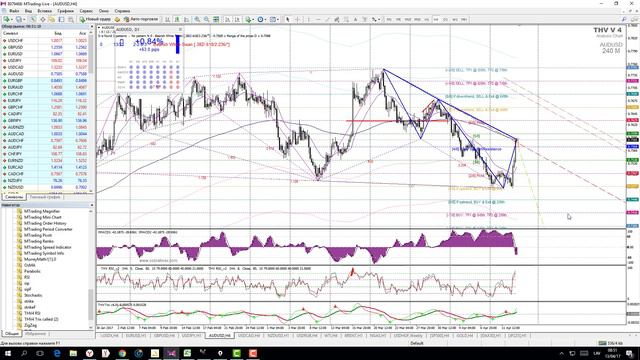The width and height of the screenshot is (640, 360).
Task: Switch to the EURUSD,H1 chart tab
Action: click(x=136, y=336)
